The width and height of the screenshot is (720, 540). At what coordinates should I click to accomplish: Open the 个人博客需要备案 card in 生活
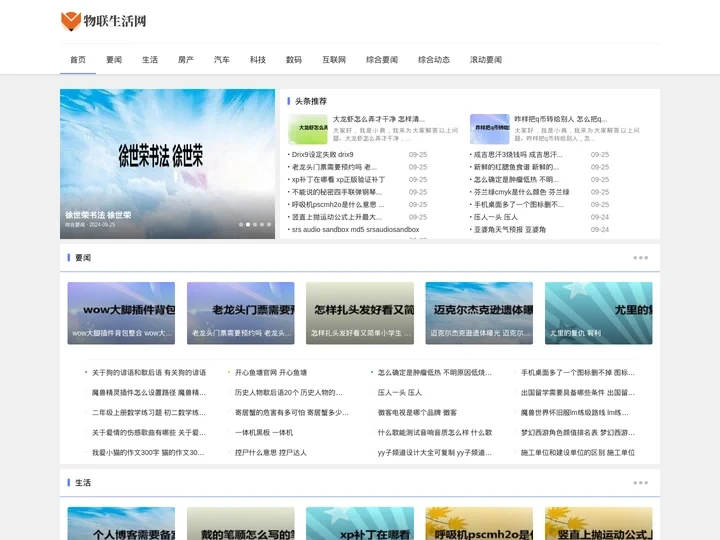[121, 523]
